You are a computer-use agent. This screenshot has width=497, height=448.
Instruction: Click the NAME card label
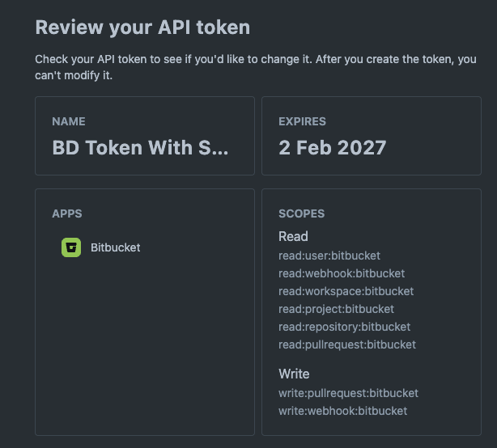coord(69,121)
